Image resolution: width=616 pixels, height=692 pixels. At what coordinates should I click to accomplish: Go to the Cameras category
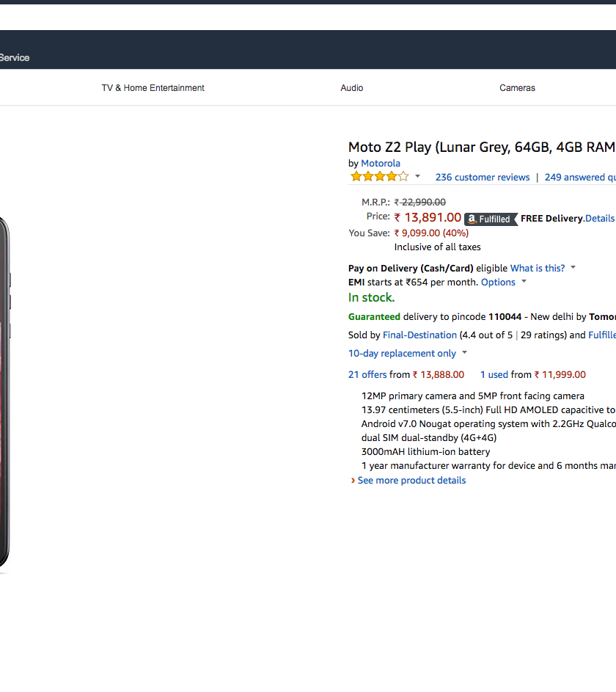[518, 88]
